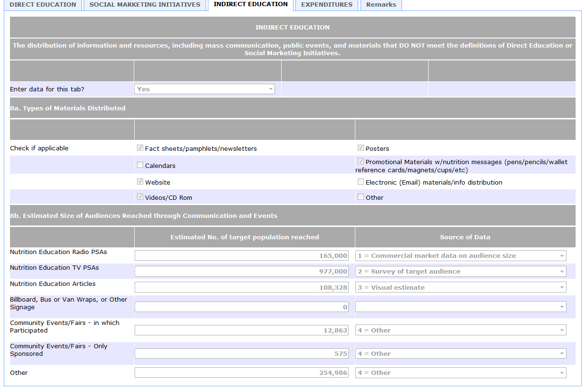Go to the Remarks tab

[x=381, y=5]
